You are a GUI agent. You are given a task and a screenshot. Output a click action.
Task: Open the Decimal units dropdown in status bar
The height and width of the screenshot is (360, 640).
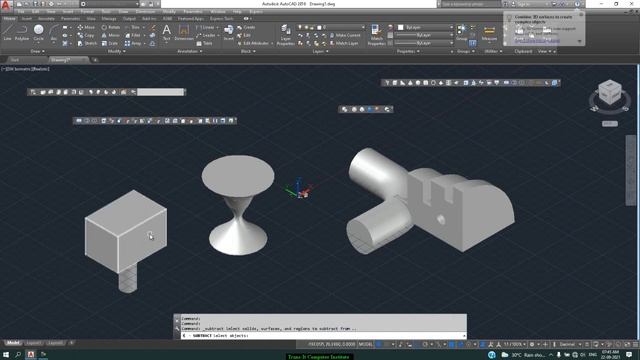pyautogui.click(x=569, y=344)
